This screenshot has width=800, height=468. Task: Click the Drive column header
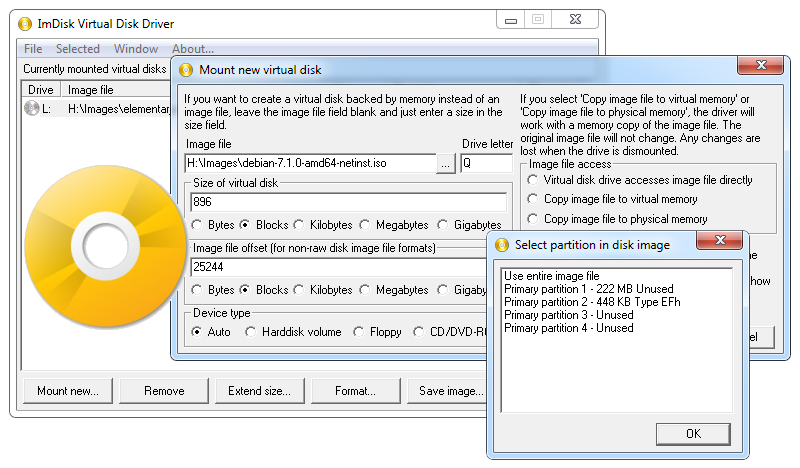tap(41, 90)
